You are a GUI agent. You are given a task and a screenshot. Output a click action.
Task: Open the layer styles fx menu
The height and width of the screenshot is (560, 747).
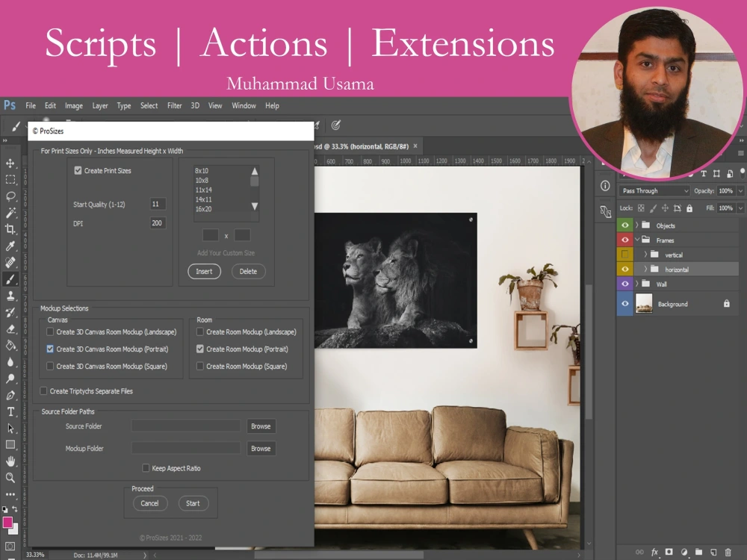pos(654,552)
